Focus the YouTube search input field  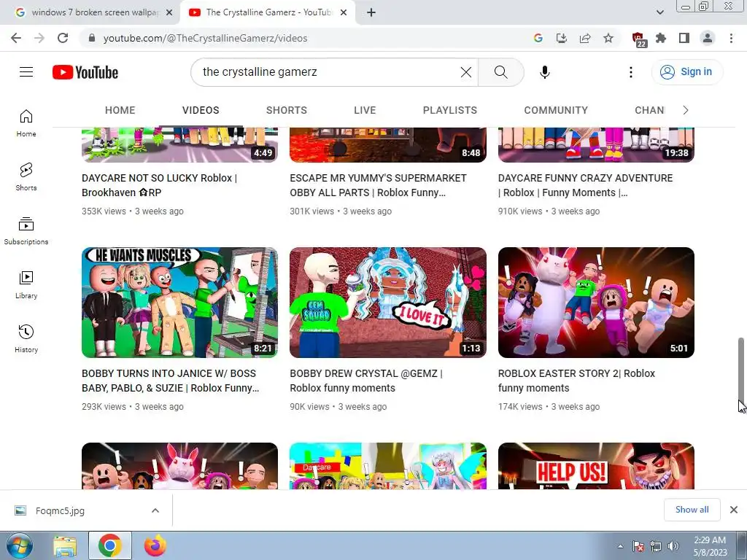pos(329,72)
